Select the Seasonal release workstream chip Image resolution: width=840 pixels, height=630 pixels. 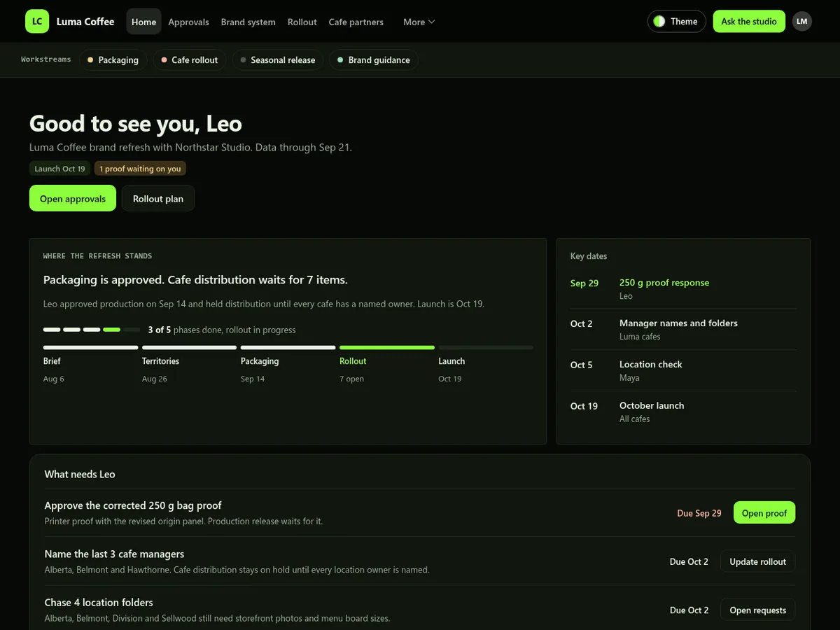click(x=277, y=60)
